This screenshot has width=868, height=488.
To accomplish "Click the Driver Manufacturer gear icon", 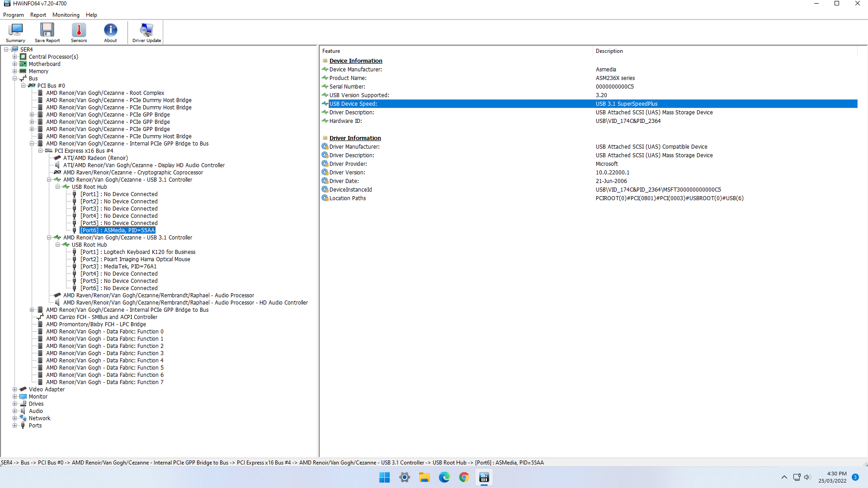I will point(325,146).
